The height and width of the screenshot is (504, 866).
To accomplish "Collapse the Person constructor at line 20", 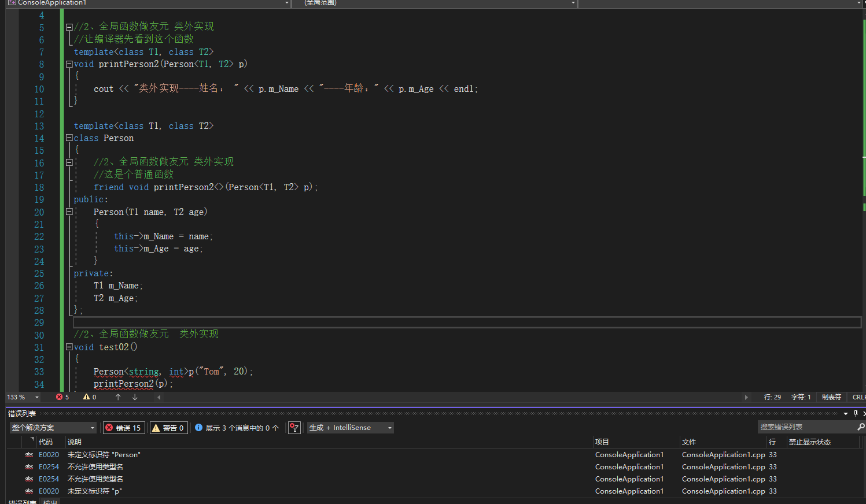I will tap(69, 212).
